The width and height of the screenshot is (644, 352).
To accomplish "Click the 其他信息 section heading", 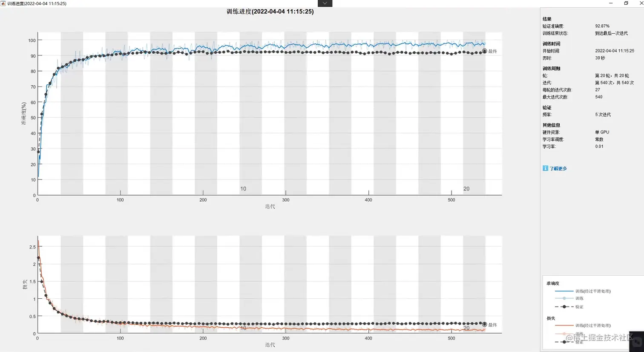I will [551, 125].
